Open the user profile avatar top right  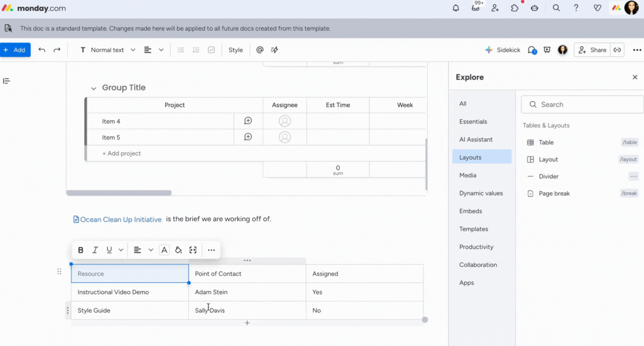tap(632, 8)
